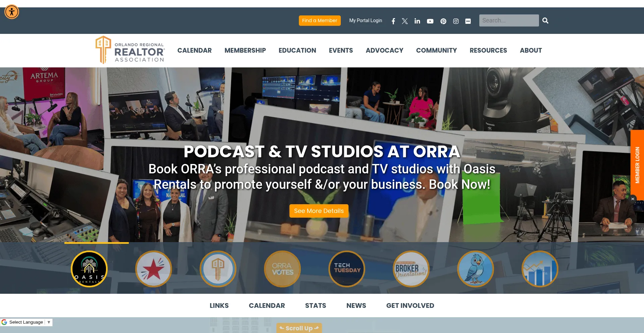This screenshot has width=644, height=333.
Task: Open My Portal Login link
Action: tap(366, 20)
